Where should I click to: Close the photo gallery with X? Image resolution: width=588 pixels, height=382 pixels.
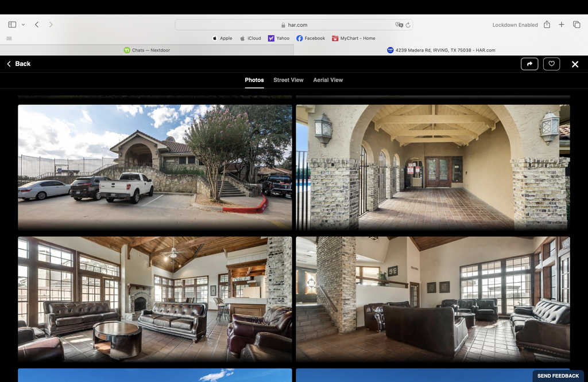575,64
